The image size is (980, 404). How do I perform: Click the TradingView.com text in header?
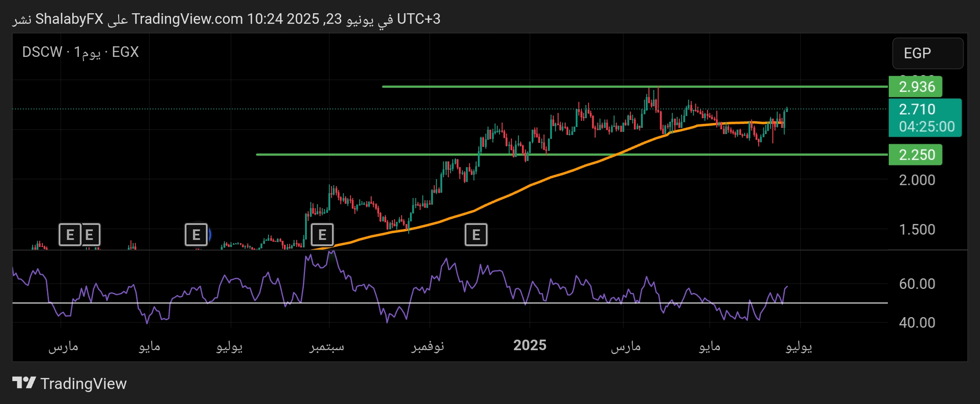[x=187, y=19]
